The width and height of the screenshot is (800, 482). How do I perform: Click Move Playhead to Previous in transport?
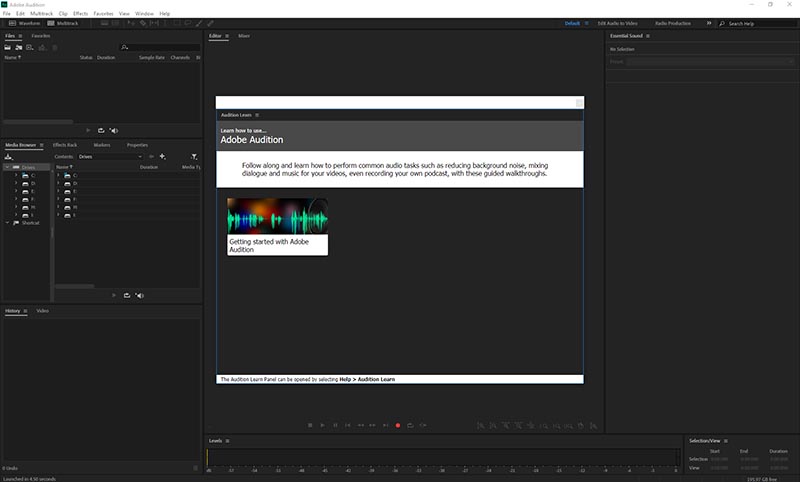point(348,425)
